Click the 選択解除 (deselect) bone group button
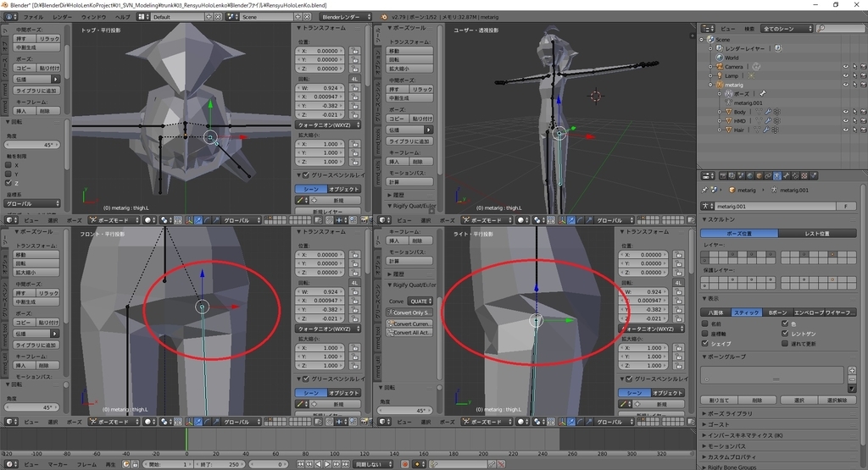 (837, 400)
